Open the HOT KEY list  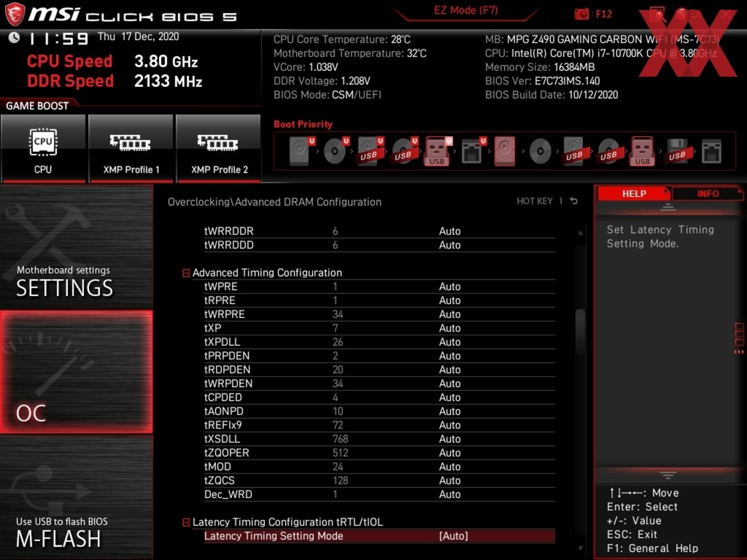[534, 201]
